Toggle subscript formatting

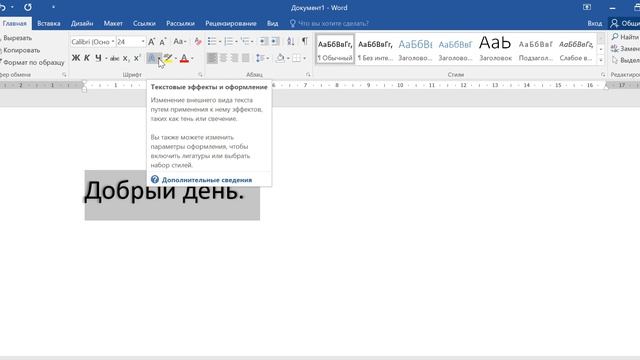click(126, 58)
